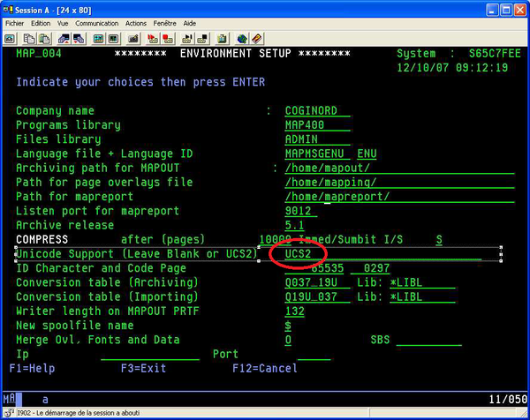
Task: Open the Communication menu
Action: tap(96, 23)
